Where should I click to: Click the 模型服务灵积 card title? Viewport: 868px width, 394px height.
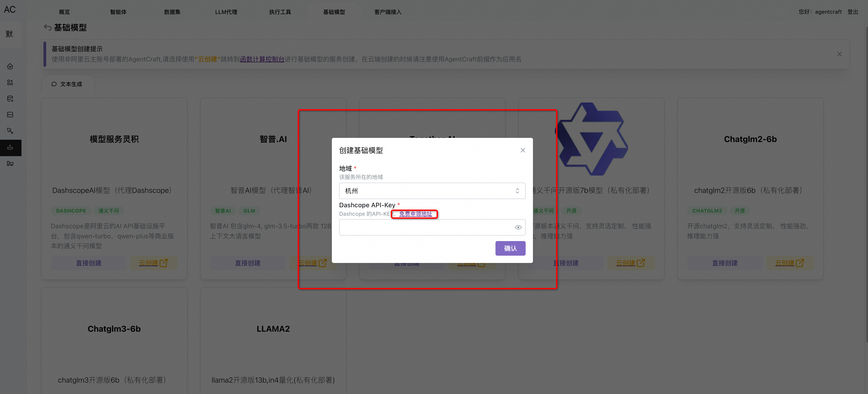click(114, 139)
